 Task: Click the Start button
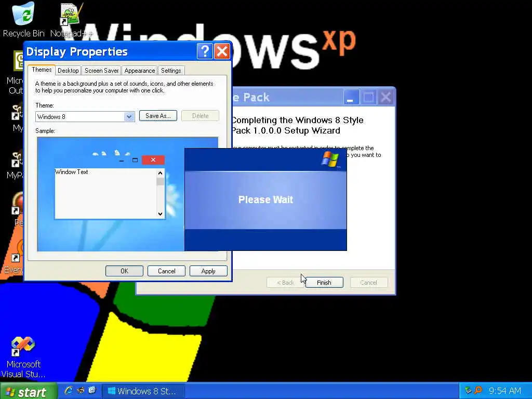(x=29, y=391)
